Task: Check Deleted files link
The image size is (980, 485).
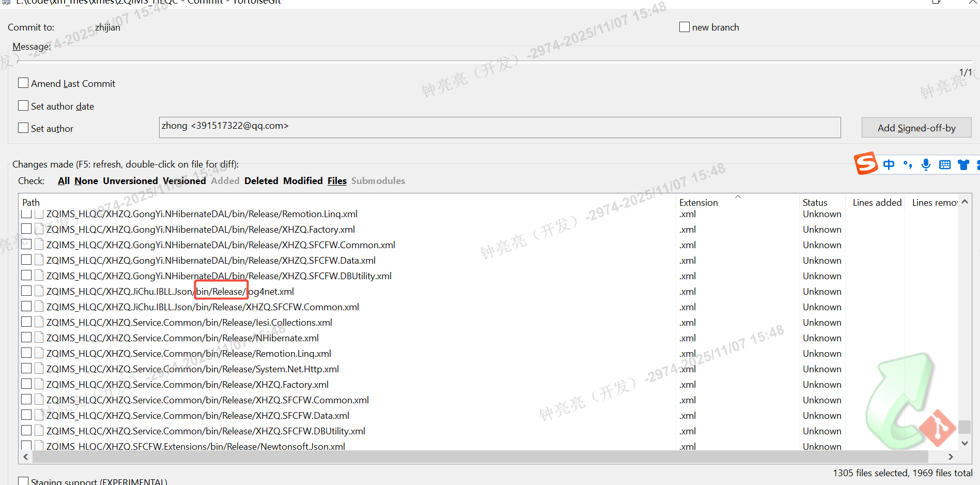Action: (261, 181)
